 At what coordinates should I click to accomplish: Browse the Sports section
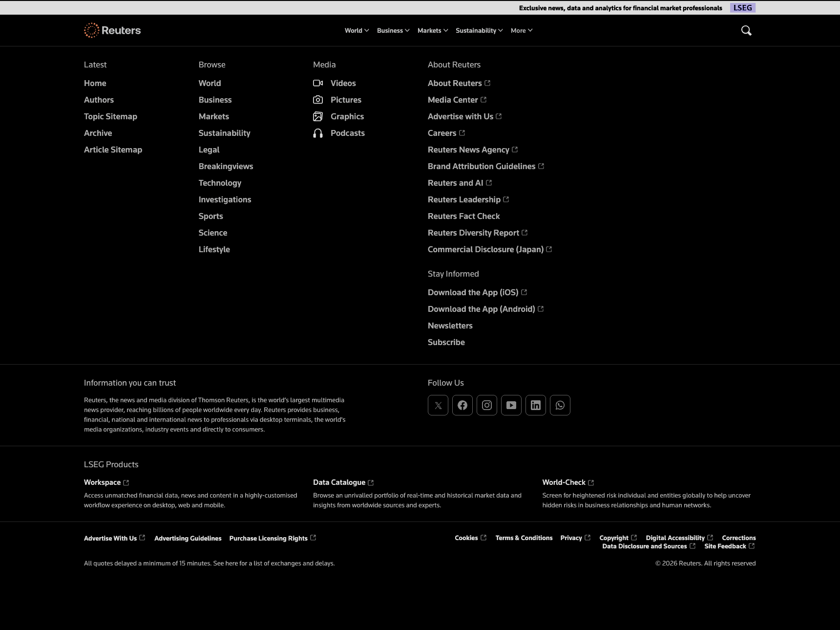[x=210, y=216]
